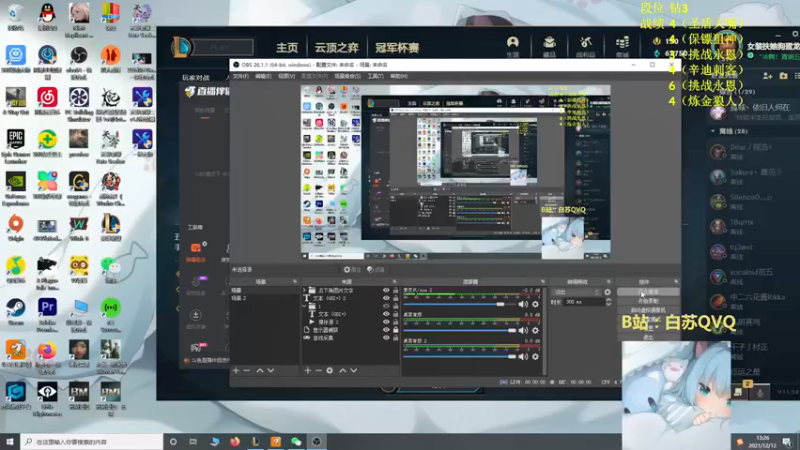Open the WeChat desktop icon
The height and width of the screenshot is (450, 800).
click(x=110, y=269)
